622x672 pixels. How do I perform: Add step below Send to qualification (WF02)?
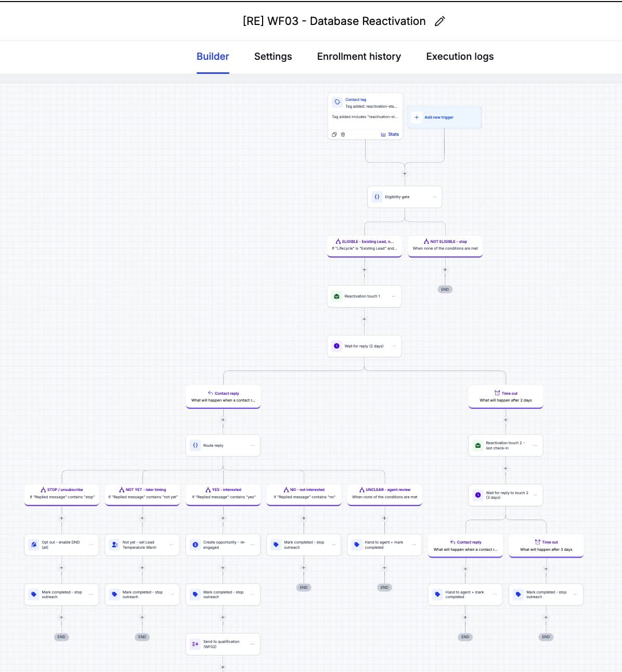pos(223,667)
